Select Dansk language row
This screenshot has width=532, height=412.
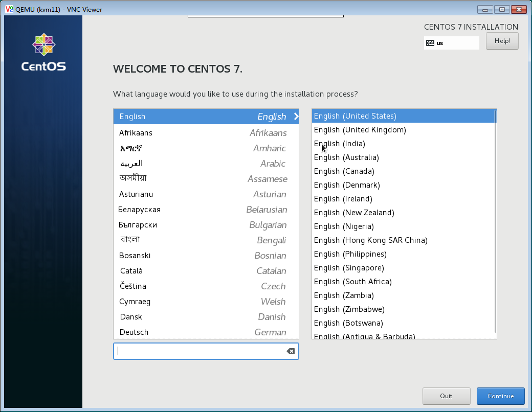(x=206, y=317)
